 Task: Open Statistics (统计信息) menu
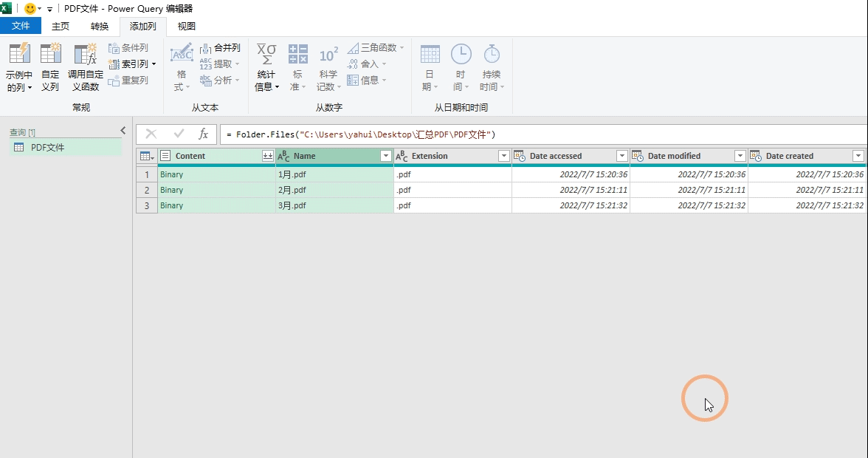pyautogui.click(x=266, y=67)
